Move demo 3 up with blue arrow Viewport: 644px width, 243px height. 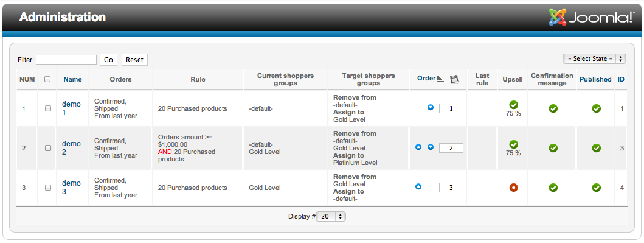418,186
